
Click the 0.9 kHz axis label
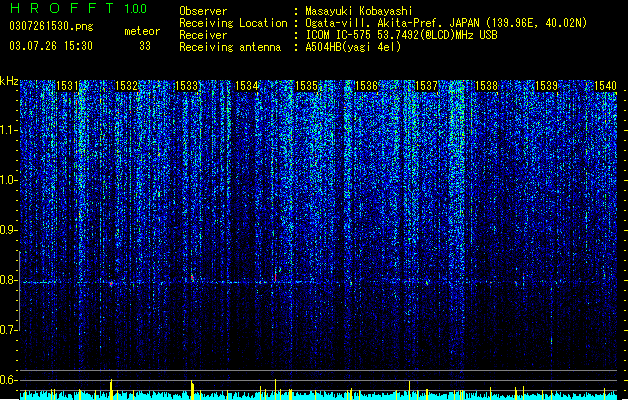(9, 230)
